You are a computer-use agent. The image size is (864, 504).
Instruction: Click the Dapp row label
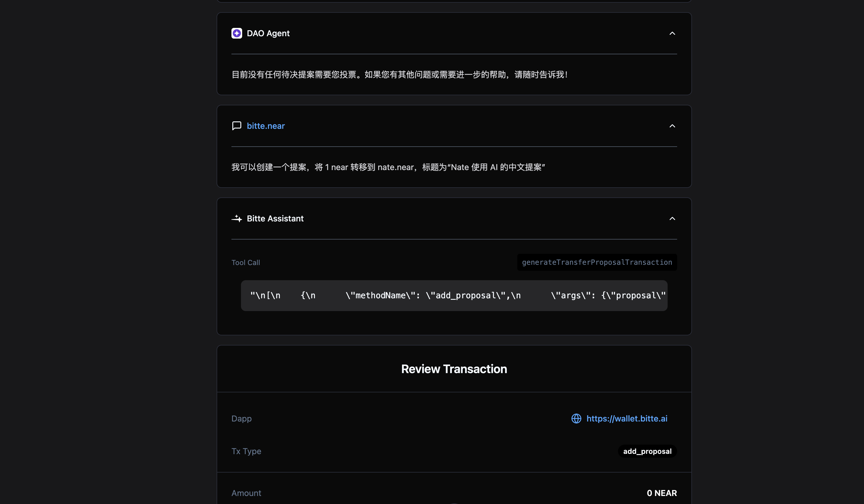click(241, 418)
